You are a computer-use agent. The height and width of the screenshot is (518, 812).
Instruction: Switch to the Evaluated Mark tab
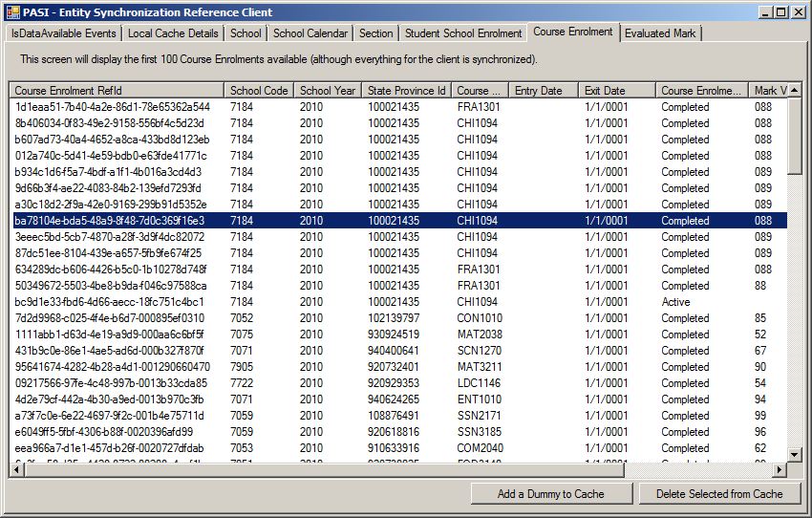tap(661, 32)
